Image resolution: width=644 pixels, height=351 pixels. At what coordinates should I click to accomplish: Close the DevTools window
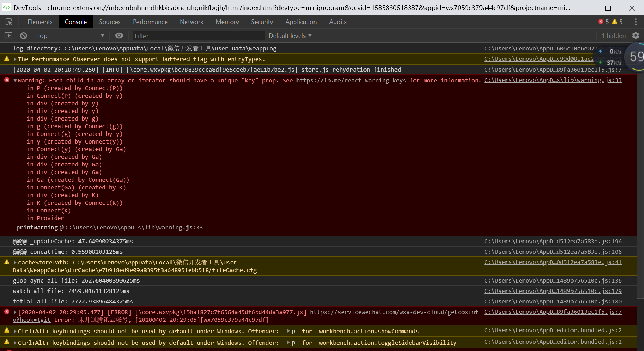click(x=632, y=8)
